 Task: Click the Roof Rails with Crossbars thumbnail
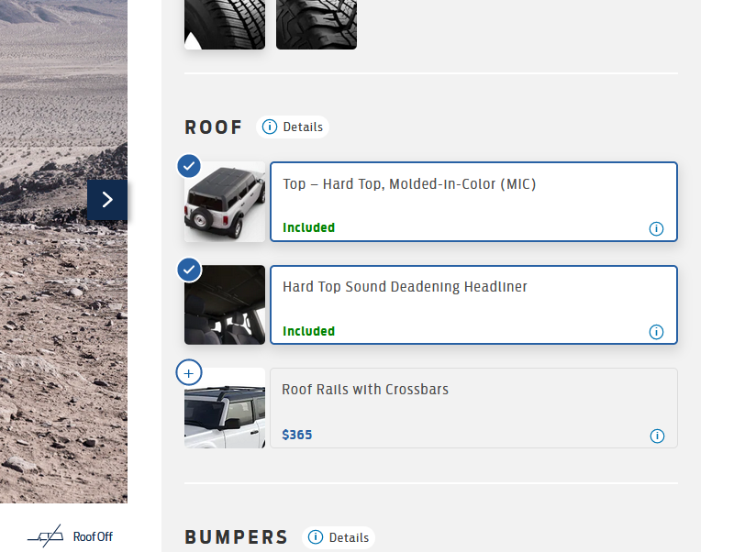(226, 410)
